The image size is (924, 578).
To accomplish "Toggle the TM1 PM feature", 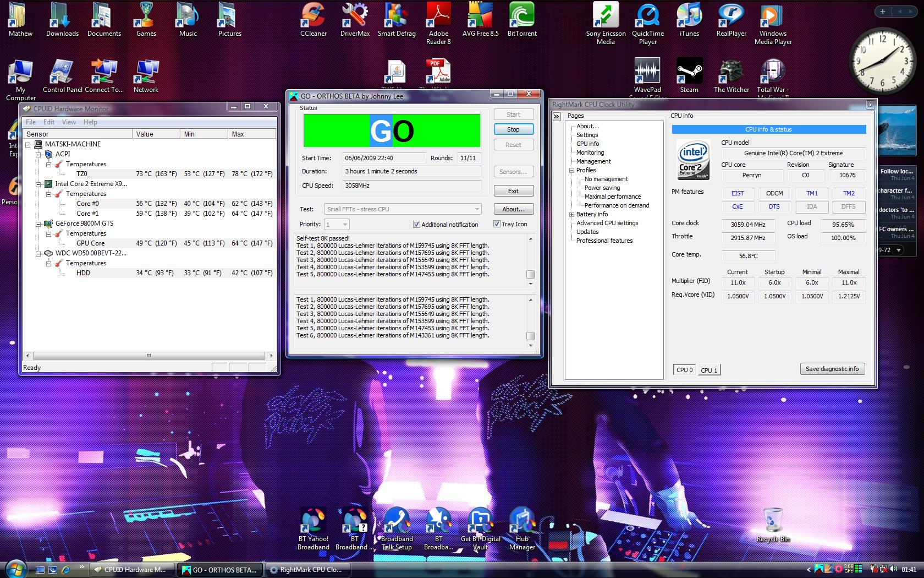I will pyautogui.click(x=812, y=193).
